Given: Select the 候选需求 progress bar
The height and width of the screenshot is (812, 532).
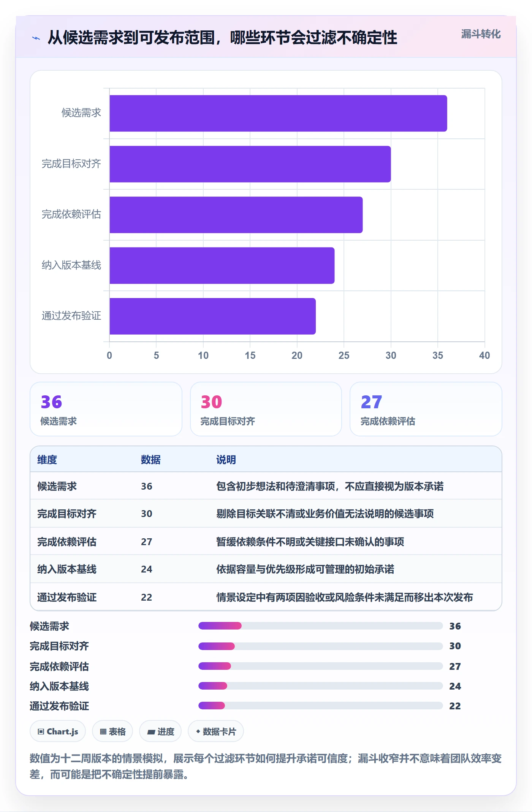Looking at the screenshot, I should coord(320,626).
